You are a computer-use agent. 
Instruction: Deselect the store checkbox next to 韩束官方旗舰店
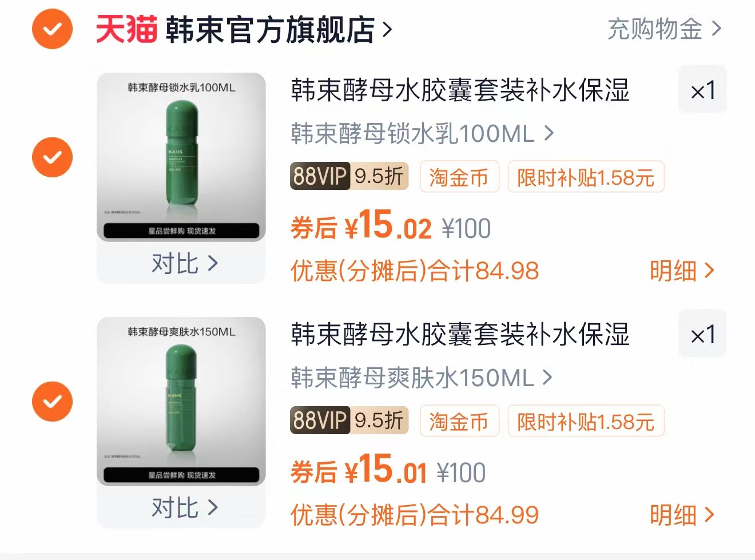pos(52,29)
